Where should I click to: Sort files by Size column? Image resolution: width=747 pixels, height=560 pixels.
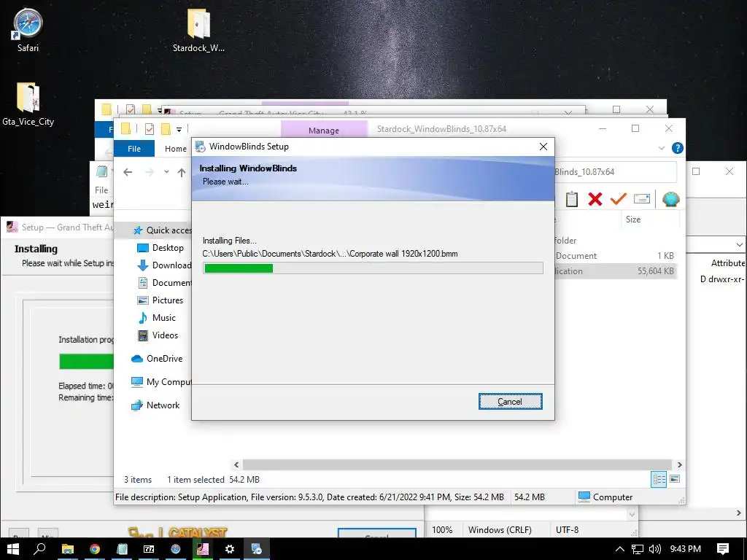[633, 219]
